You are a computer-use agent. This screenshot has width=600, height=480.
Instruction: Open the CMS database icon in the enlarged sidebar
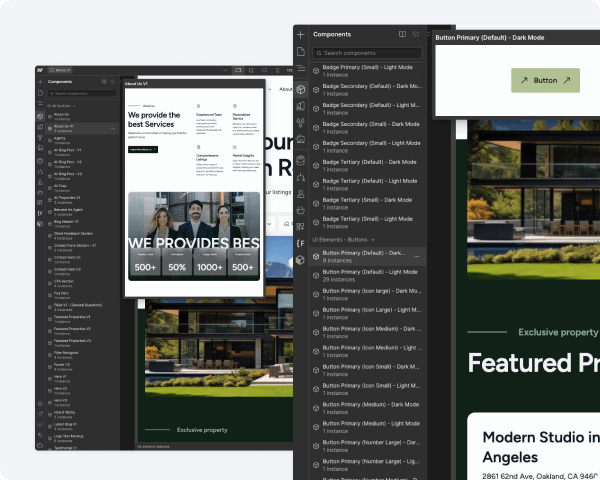click(x=301, y=160)
